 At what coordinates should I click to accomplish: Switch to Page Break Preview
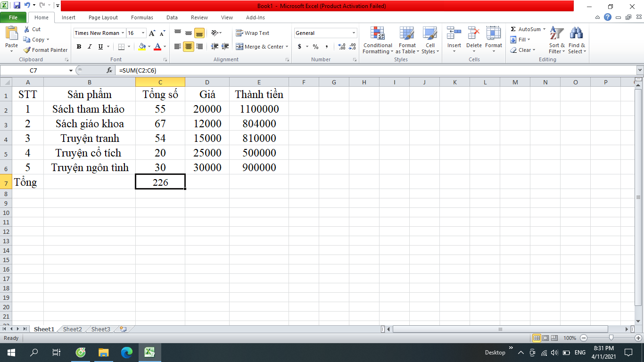point(554,338)
